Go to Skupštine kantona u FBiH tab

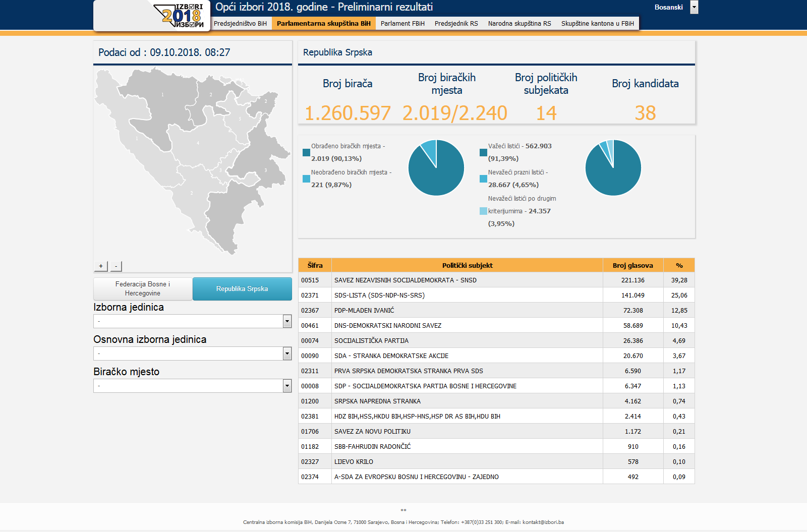pos(598,23)
